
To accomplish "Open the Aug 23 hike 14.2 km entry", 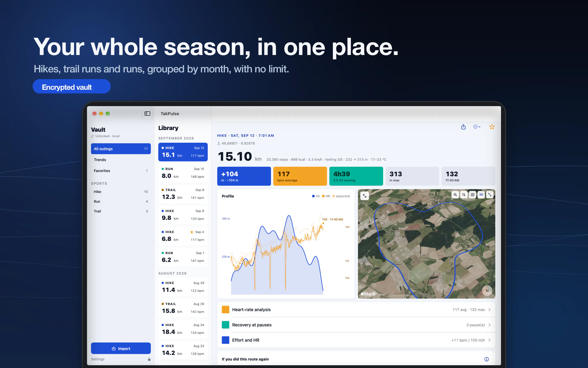I will click(183, 350).
